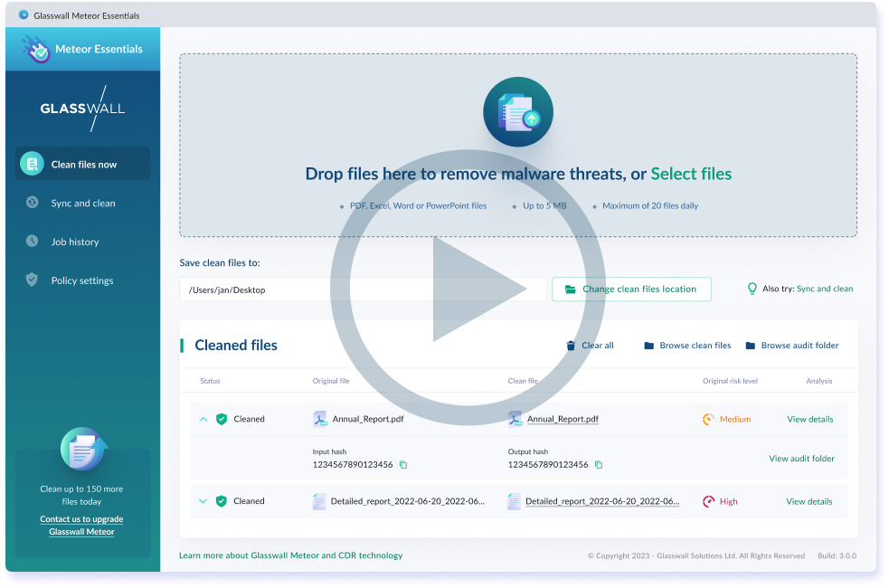This screenshot has height=588, width=889.
Task: Click the document icon of clean Detailed_report file
Action: pyautogui.click(x=515, y=501)
